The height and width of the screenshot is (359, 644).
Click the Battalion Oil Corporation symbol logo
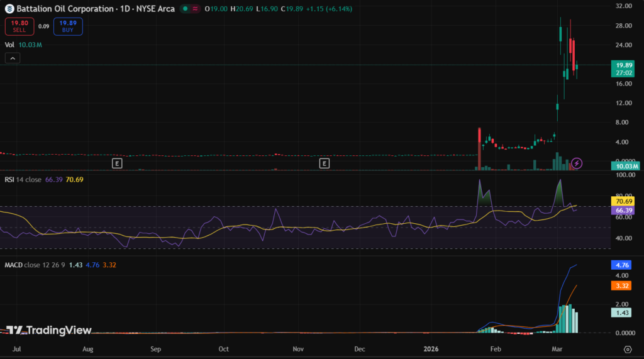coord(9,9)
